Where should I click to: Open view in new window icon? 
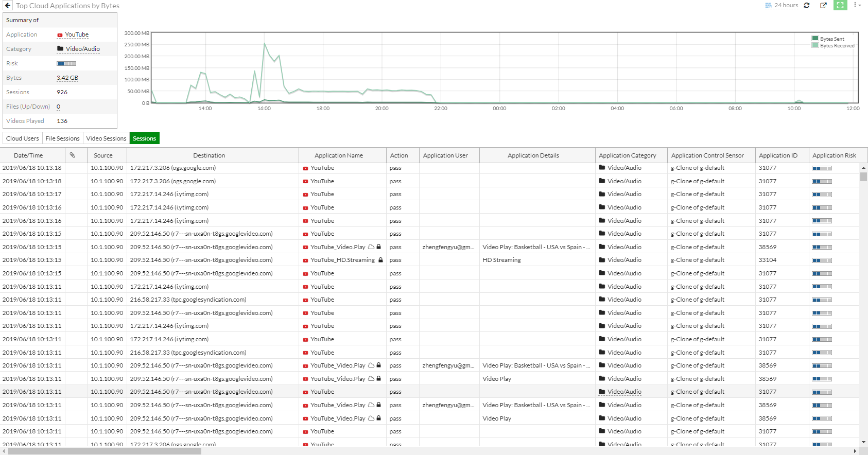coord(823,6)
